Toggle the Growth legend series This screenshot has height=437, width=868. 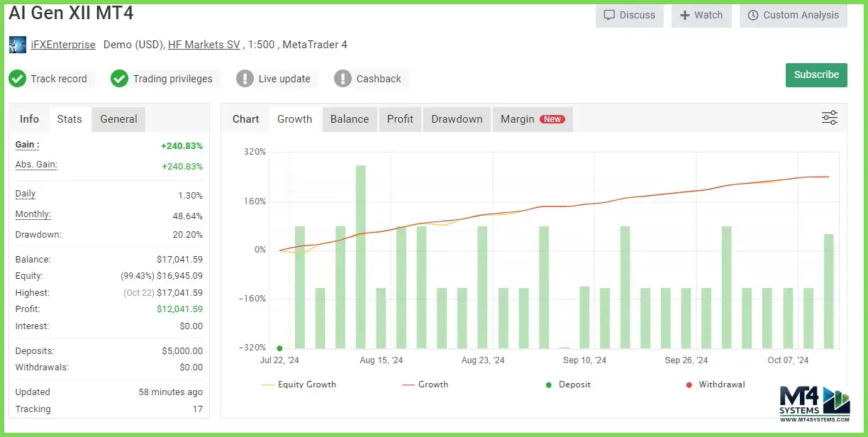(425, 385)
